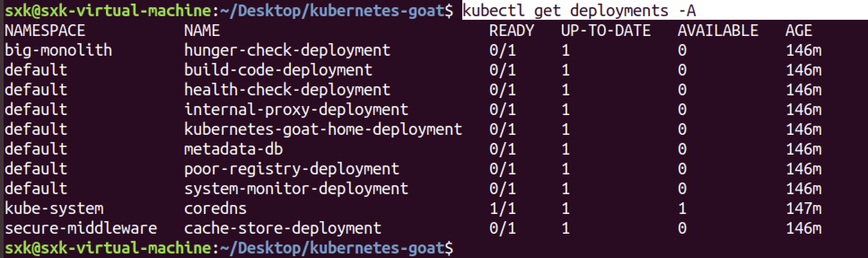Viewport: 868px width, 258px height.
Task: Click the metadata-db deployment name
Action: pyautogui.click(x=233, y=149)
